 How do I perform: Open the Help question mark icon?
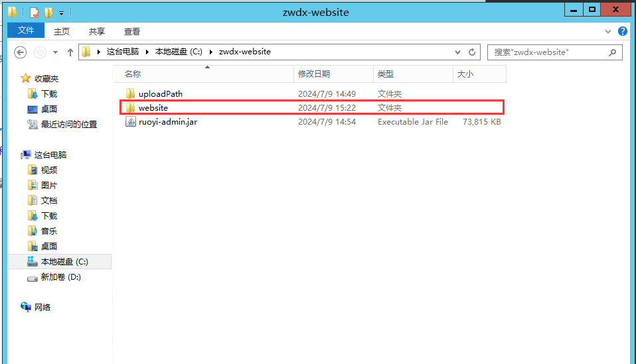tap(623, 31)
